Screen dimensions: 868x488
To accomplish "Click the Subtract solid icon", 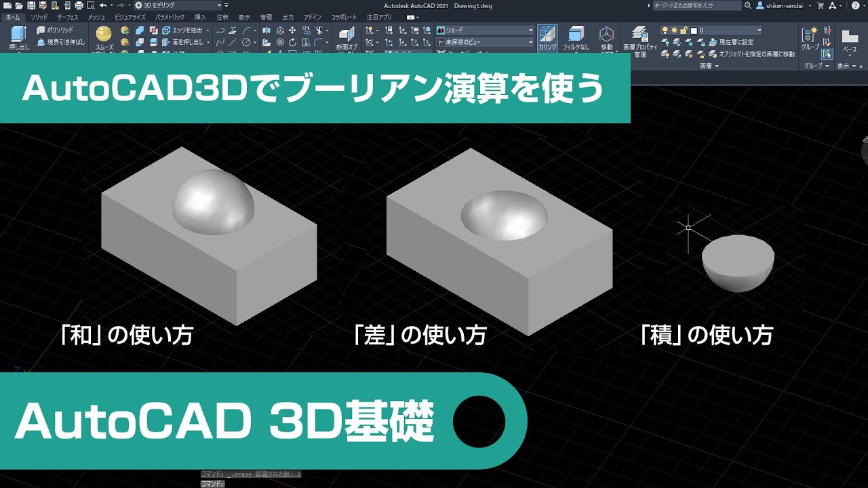I will (140, 42).
